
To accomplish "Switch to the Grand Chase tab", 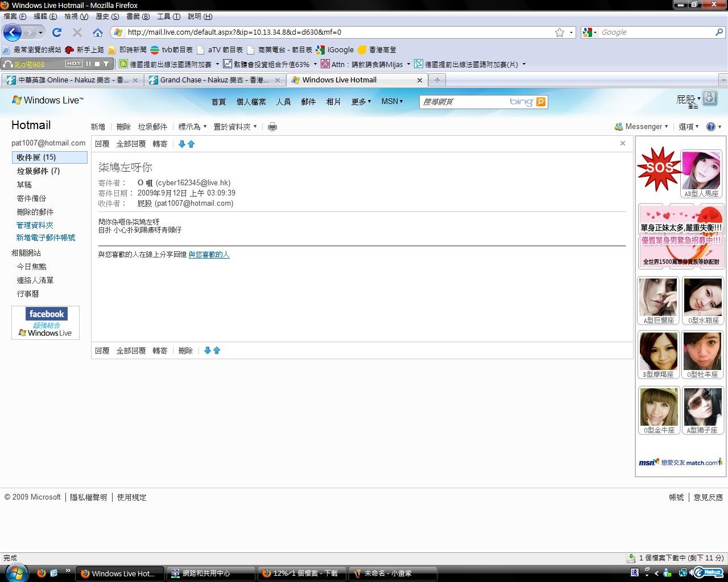I will [215, 80].
